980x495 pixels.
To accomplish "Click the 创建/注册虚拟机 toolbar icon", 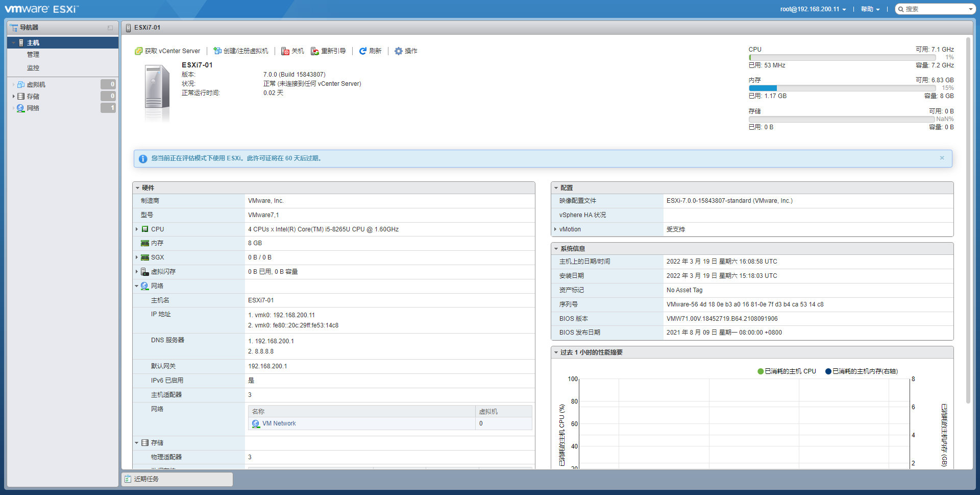I will pyautogui.click(x=217, y=51).
